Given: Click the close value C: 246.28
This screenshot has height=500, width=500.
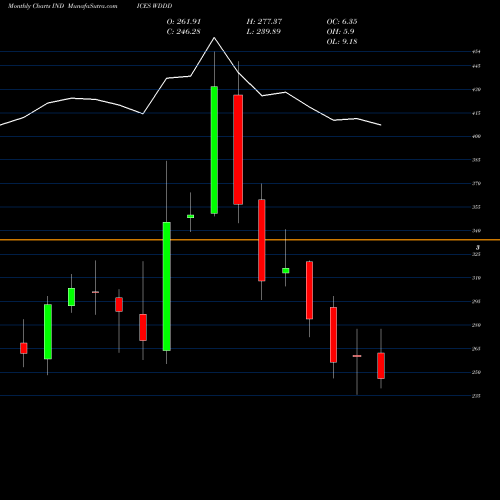Looking at the screenshot, I should click(x=184, y=32).
